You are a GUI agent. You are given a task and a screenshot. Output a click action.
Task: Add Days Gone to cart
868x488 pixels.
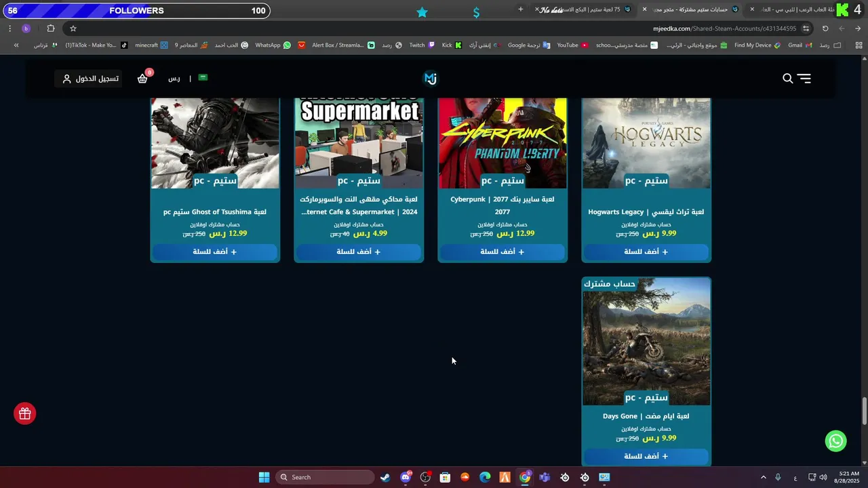tap(646, 456)
